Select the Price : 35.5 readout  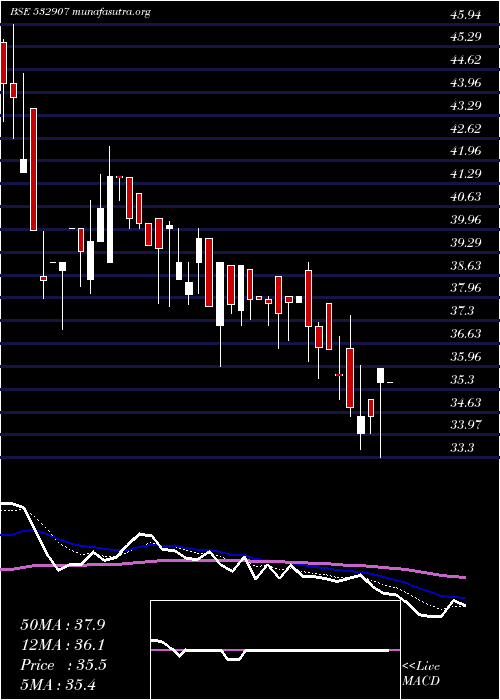pos(63,665)
